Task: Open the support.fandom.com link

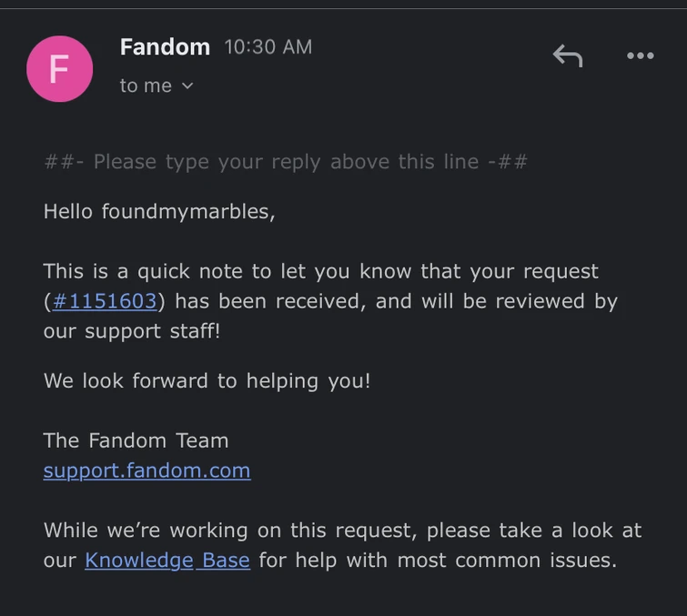Action: click(x=146, y=470)
